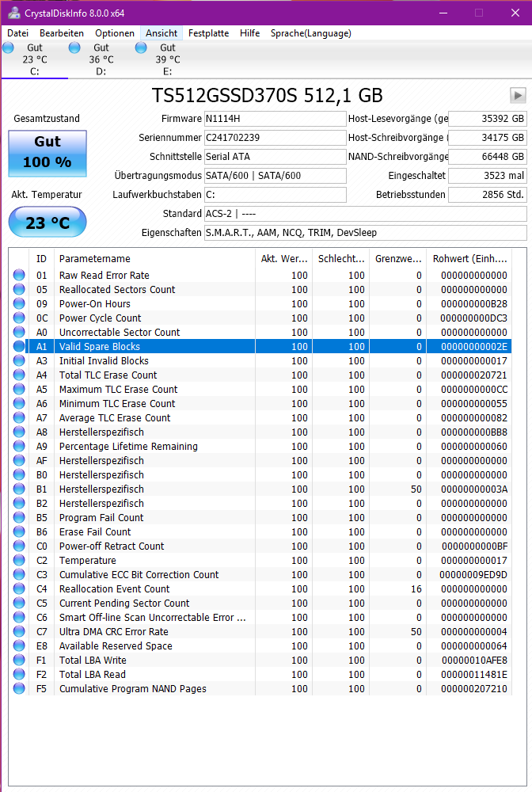Click the Eingeschaltet value 3523 mal
This screenshot has height=792, width=532.
click(x=488, y=176)
